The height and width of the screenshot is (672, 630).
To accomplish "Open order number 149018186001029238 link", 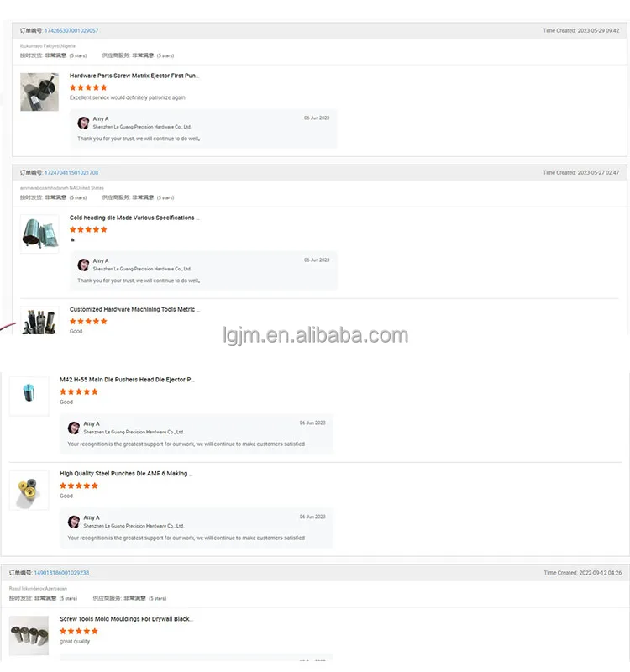I will 61,573.
